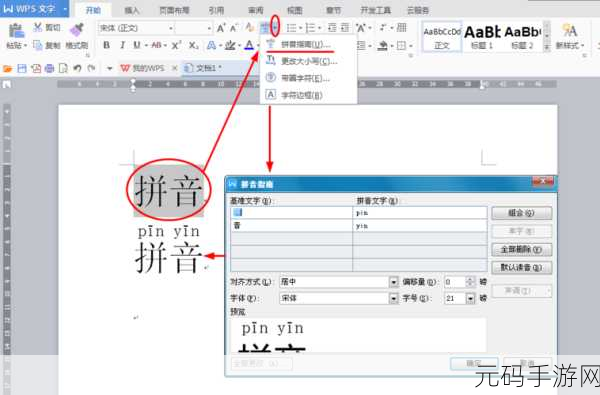600x395 pixels.
Task: Select the 标题 1 style thumbnail
Action: click(x=482, y=37)
